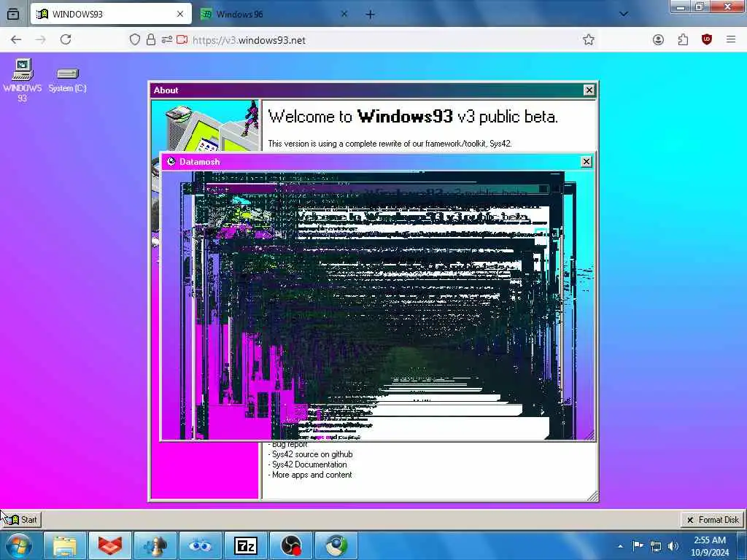Close the About window
Viewport: 747px width, 560px height.
(589, 90)
